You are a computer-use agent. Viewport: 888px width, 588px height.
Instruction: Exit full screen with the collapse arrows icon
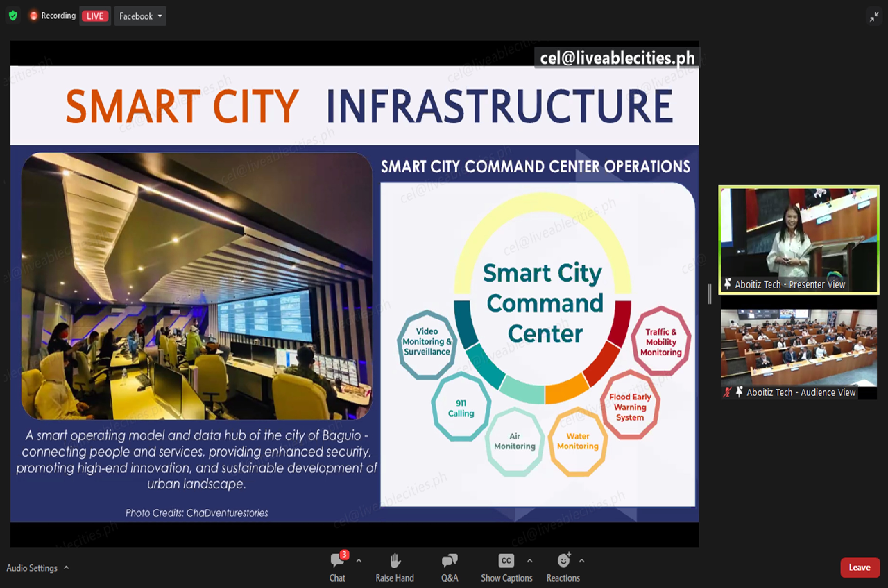(x=874, y=17)
